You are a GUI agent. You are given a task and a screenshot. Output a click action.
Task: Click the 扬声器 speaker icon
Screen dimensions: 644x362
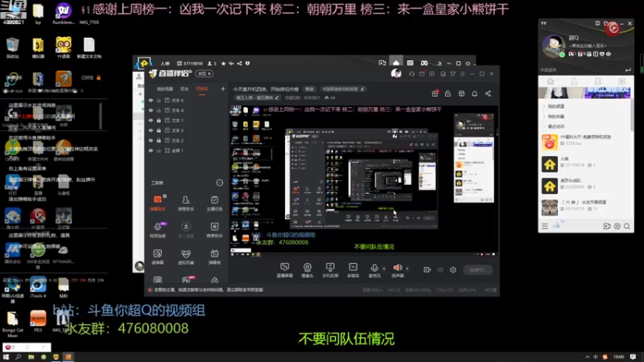pos(398,268)
